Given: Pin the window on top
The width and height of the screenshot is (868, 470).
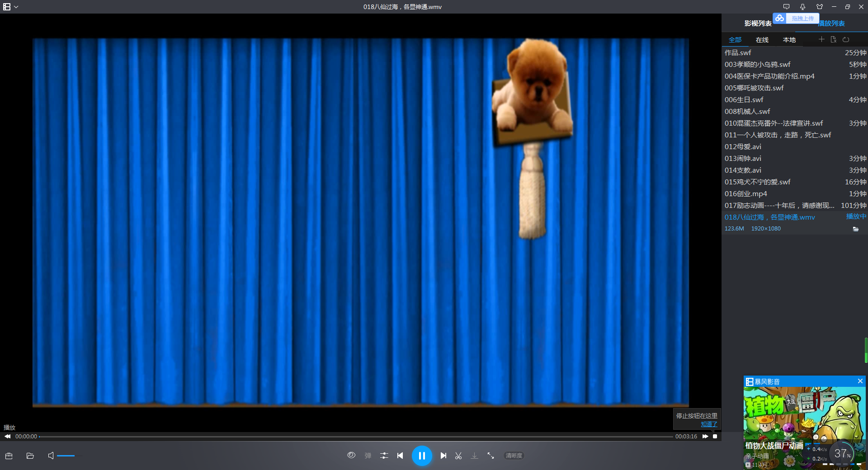Looking at the screenshot, I should coord(802,7).
